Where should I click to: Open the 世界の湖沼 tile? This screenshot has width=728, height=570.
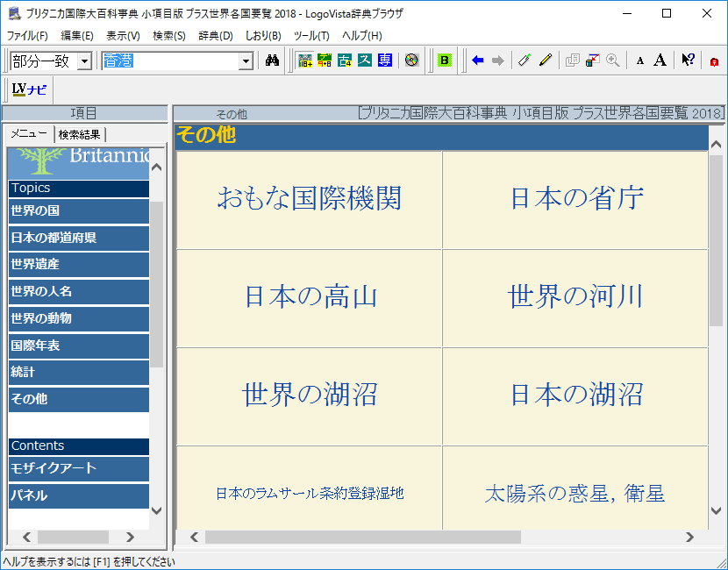tap(310, 396)
